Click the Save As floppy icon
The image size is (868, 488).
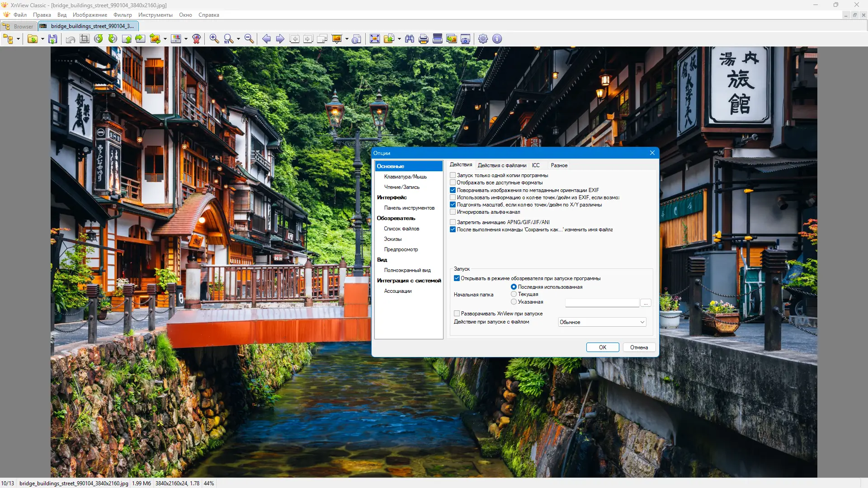[x=53, y=39]
